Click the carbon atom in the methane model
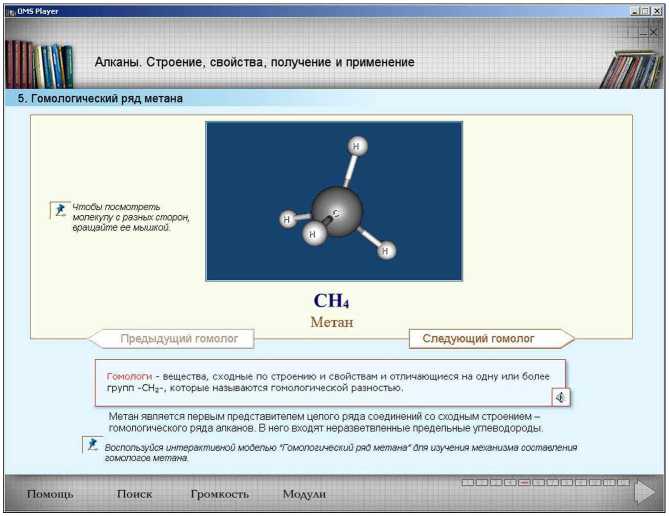Screen dimensions: 669x516 337,211
